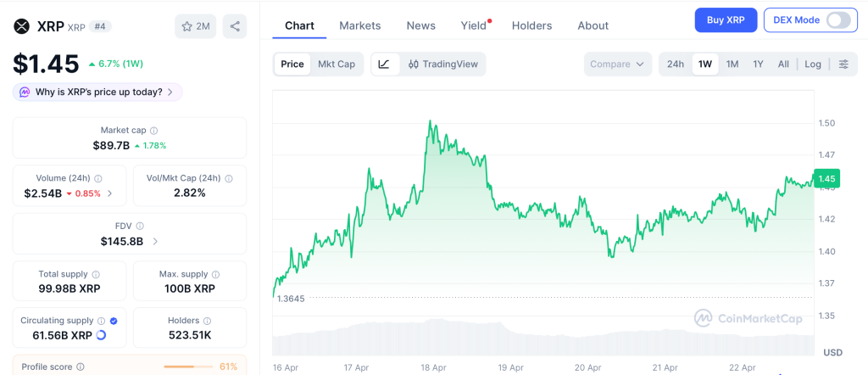
Task: Switch to the Holders tab
Action: pos(531,25)
